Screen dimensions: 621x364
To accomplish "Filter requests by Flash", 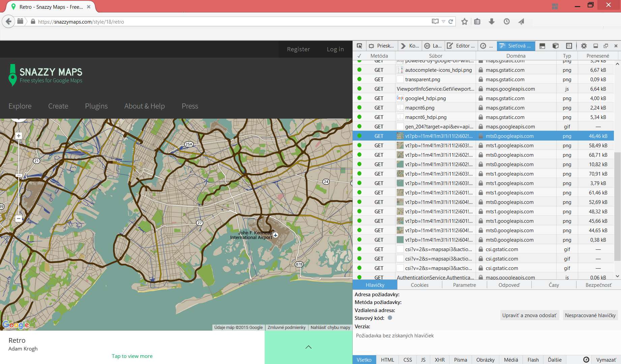I will click(x=533, y=360).
